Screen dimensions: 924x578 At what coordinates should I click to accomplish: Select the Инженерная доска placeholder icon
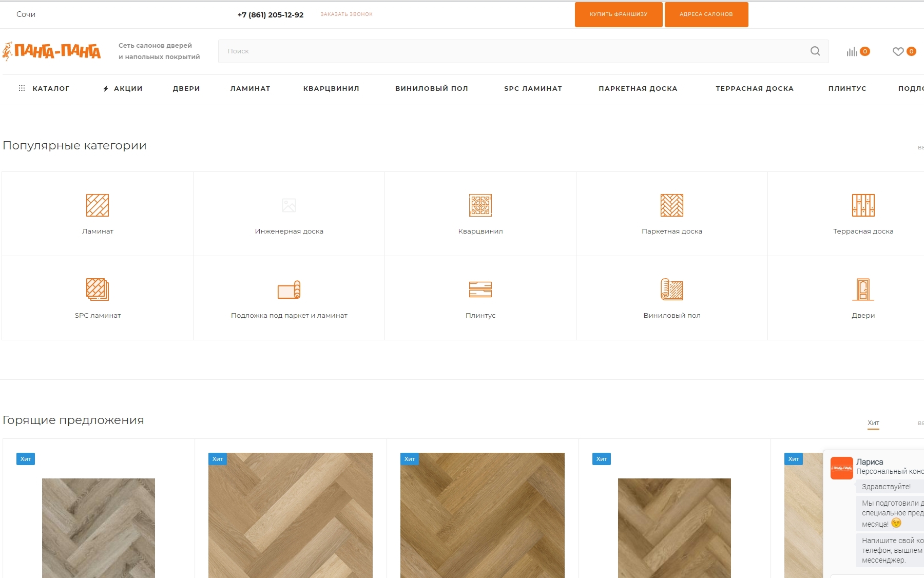pos(289,205)
